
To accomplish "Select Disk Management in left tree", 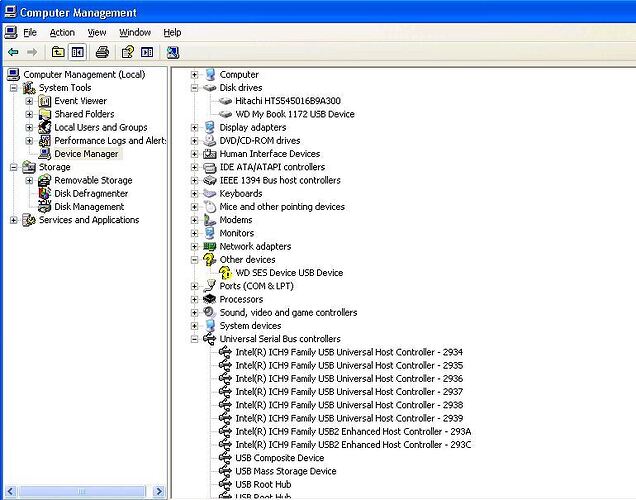I will point(89,207).
